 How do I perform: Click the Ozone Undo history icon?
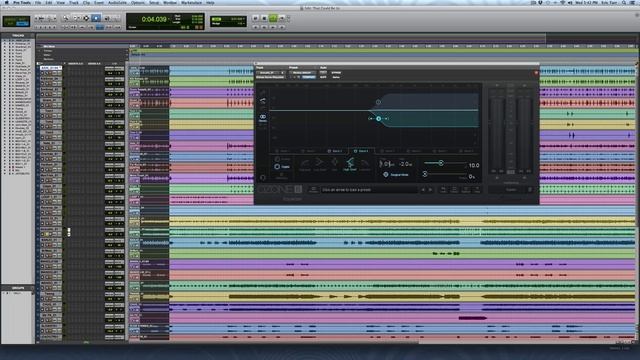click(443, 190)
